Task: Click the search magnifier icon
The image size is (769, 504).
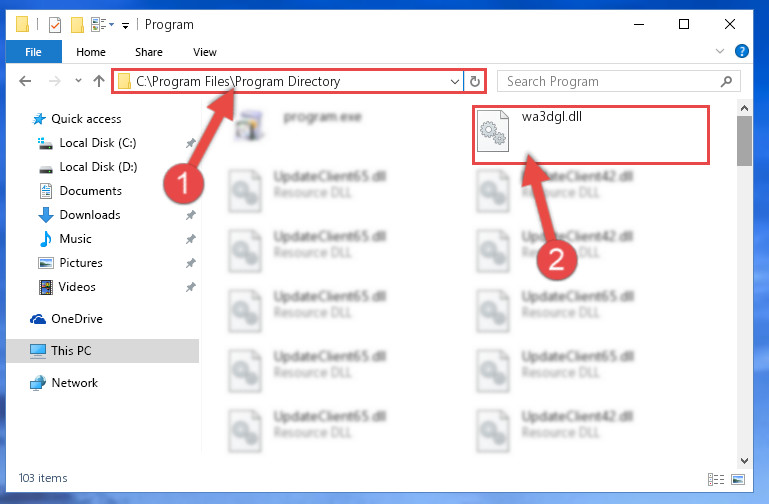Action: click(726, 81)
